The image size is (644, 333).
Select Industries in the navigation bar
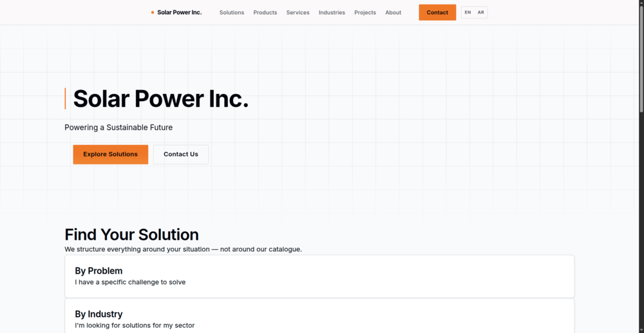tap(332, 12)
